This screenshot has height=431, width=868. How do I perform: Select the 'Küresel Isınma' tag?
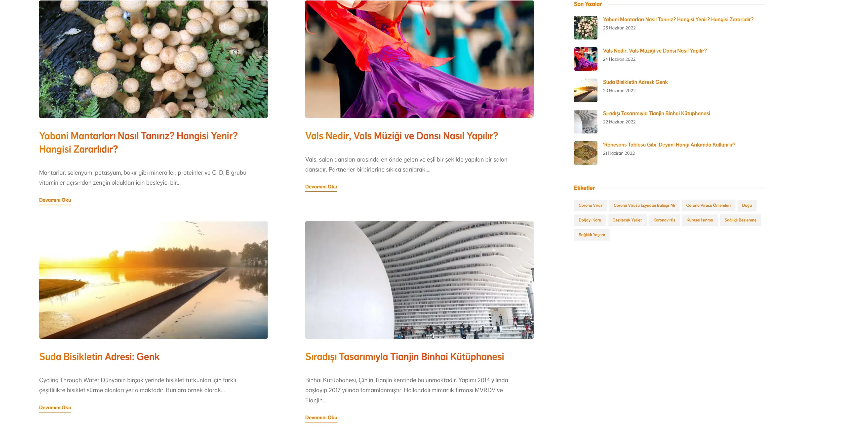700,220
